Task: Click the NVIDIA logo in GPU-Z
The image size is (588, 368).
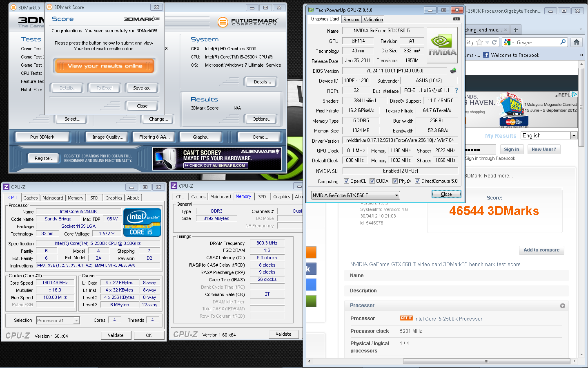Action: click(x=442, y=45)
